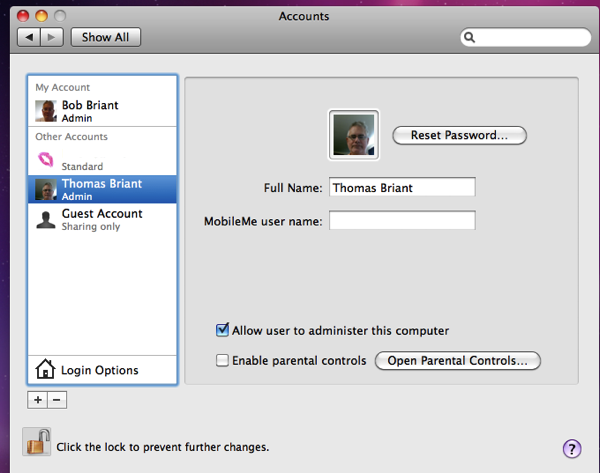Click the forward navigation arrow
The width and height of the screenshot is (600, 473).
[x=52, y=37]
